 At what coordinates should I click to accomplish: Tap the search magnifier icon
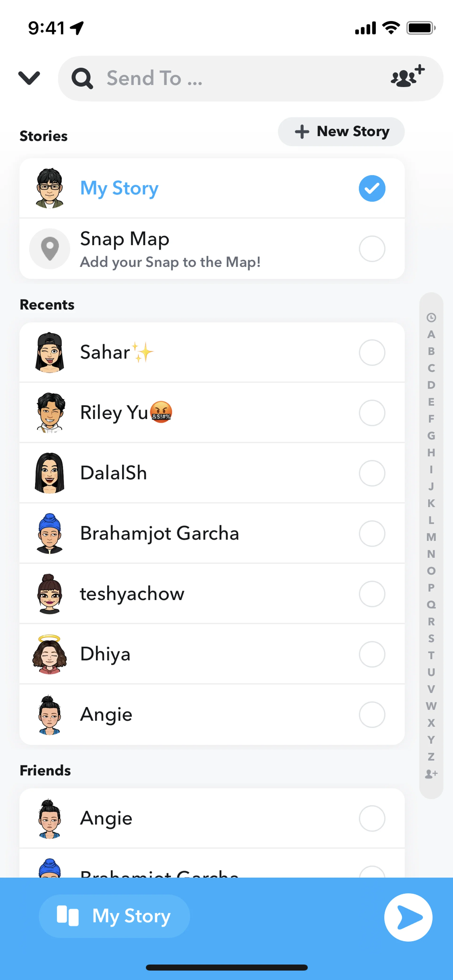point(82,79)
